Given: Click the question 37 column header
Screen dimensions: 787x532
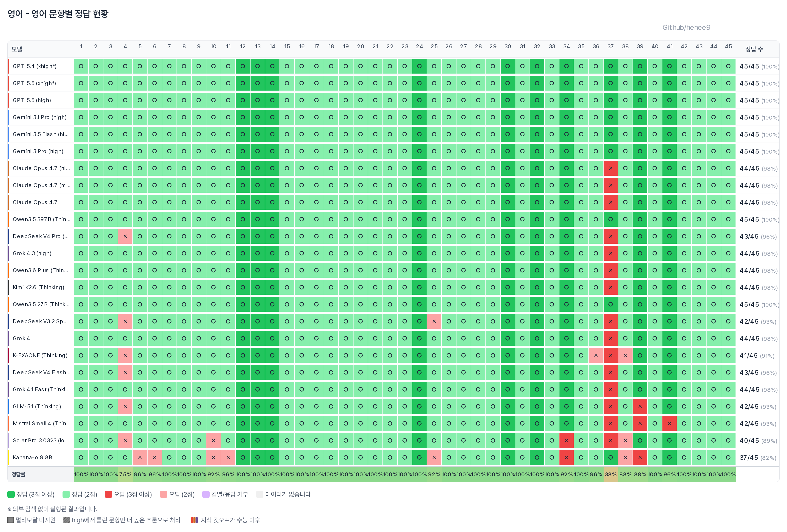Looking at the screenshot, I should [610, 46].
